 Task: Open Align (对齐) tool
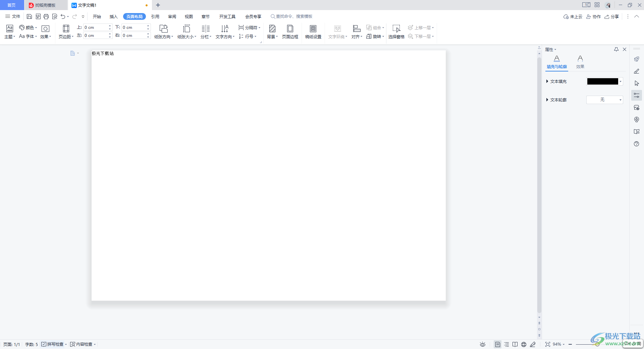(357, 32)
